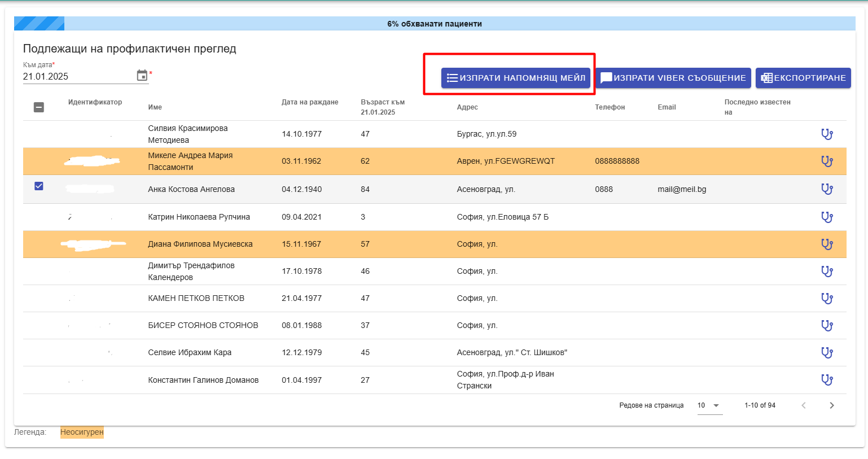Click stethoscope icon in Анка Костова Ангелова row
Viewport: 868px width, 459px height.
tap(827, 189)
